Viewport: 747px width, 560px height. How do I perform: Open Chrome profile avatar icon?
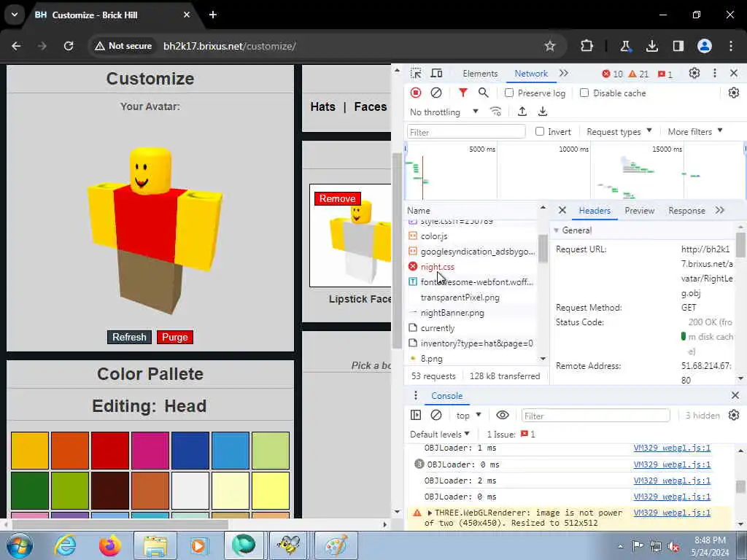(x=705, y=46)
